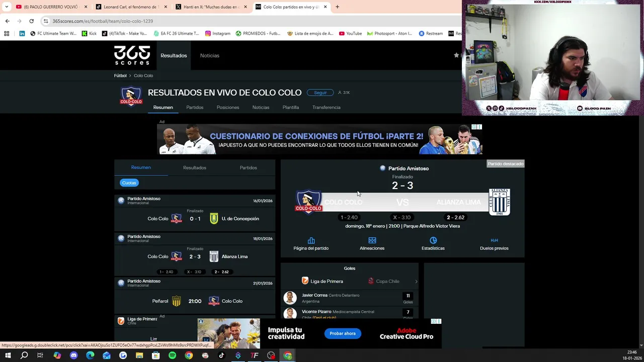Image resolution: width=644 pixels, height=362 pixels.
Task: Open Microsoft Edge from the taskbar
Action: (x=90, y=355)
